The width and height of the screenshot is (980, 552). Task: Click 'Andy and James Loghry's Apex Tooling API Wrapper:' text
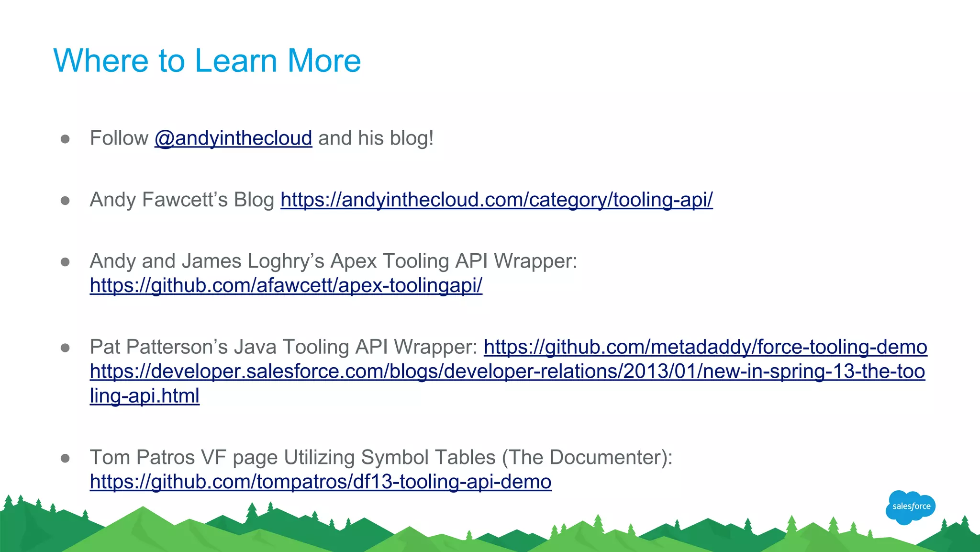[334, 261]
